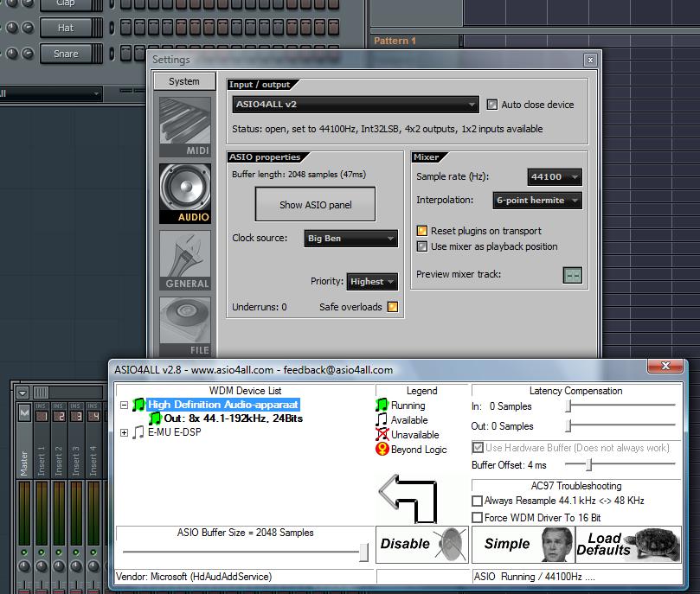Click the Beyond Logic legend icon
The width and height of the screenshot is (700, 594).
[x=382, y=449]
